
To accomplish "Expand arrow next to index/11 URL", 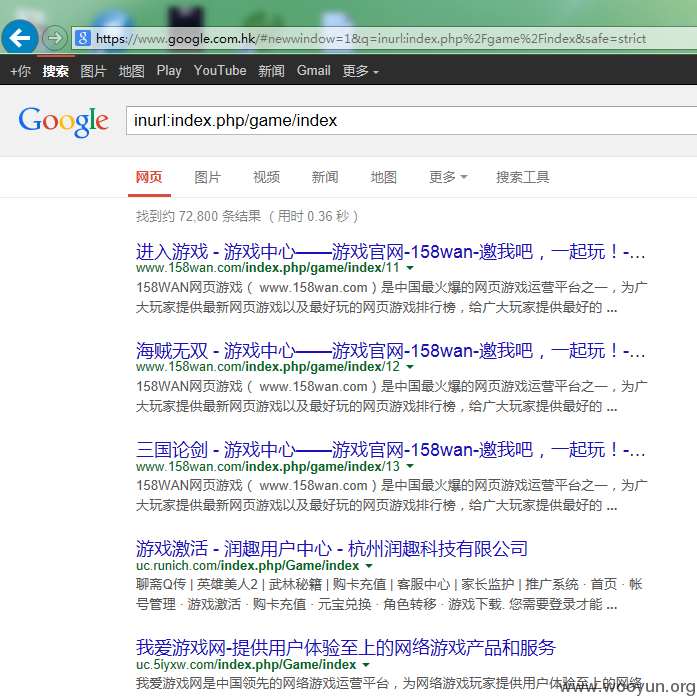I will click(x=410, y=268).
